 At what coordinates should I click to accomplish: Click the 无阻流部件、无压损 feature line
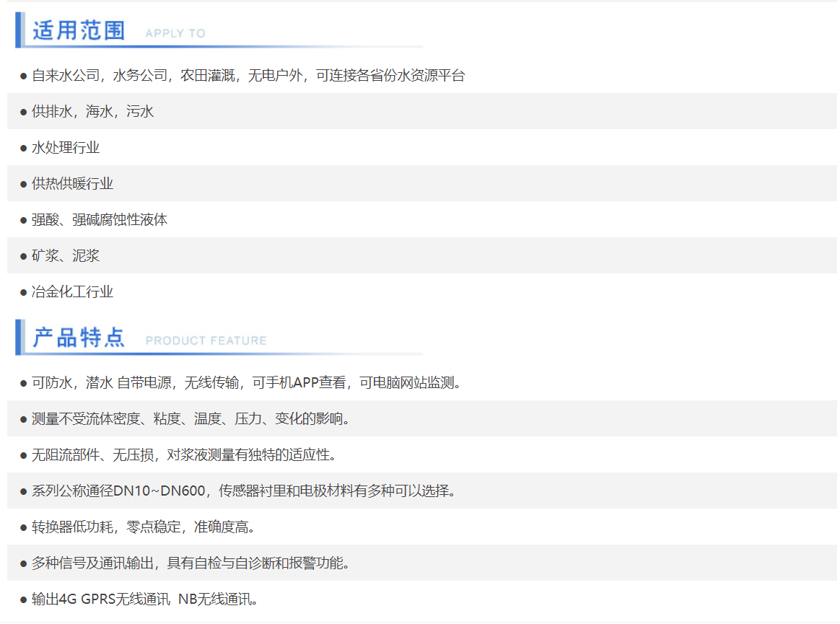[184, 455]
